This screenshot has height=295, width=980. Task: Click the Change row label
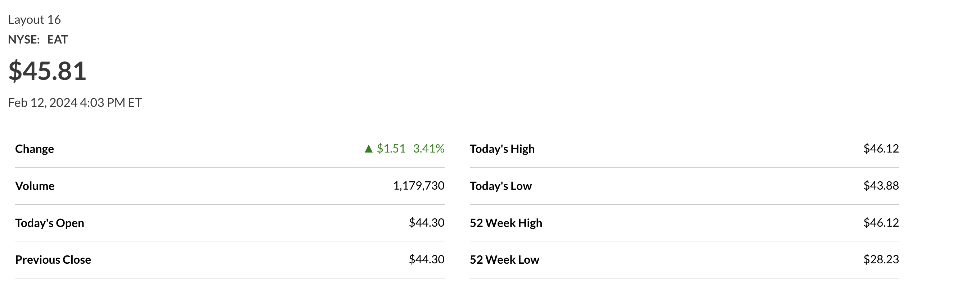pyautogui.click(x=35, y=149)
